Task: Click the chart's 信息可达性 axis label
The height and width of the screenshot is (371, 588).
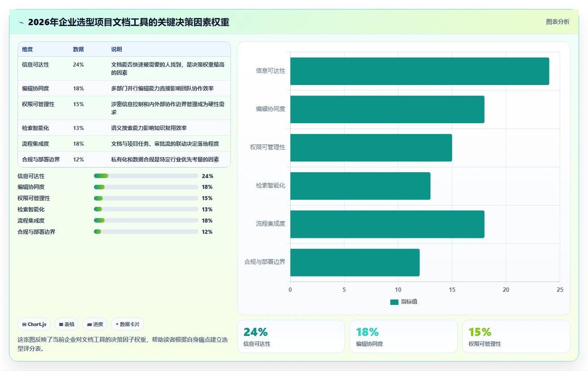Action: click(270, 71)
